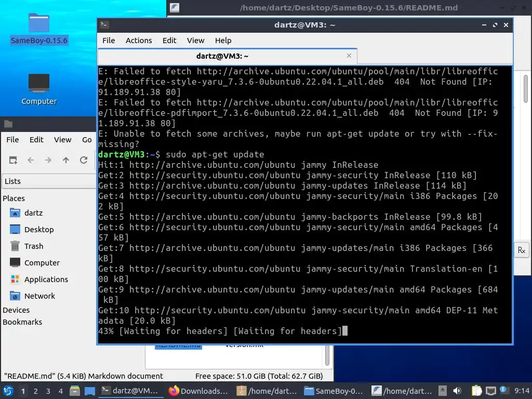Launch file manager from taskbar quick-launch
The image size is (532, 399).
(75, 391)
